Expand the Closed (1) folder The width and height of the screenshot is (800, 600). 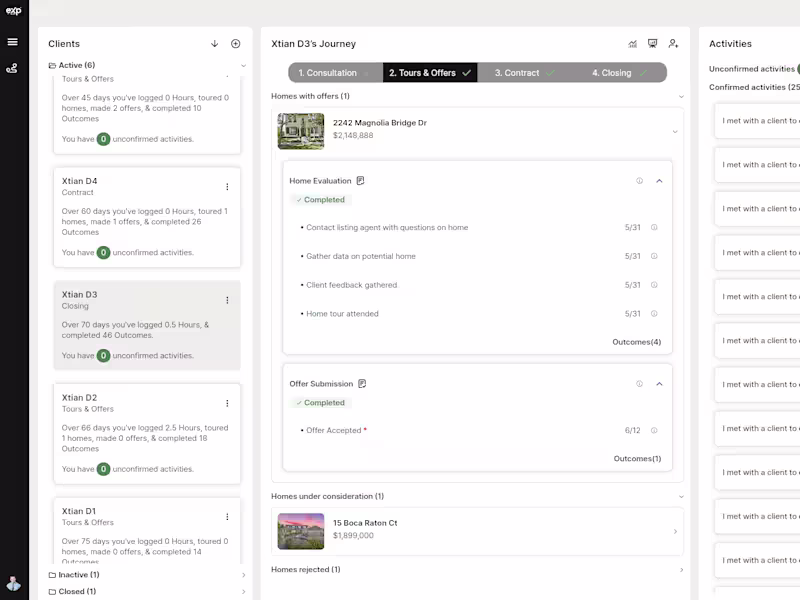tap(243, 592)
